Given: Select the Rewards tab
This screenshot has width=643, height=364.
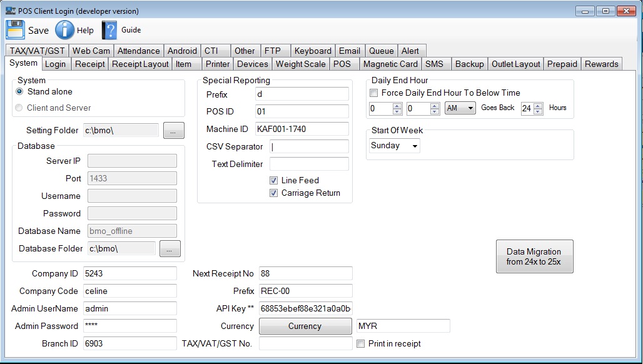Looking at the screenshot, I should point(602,64).
